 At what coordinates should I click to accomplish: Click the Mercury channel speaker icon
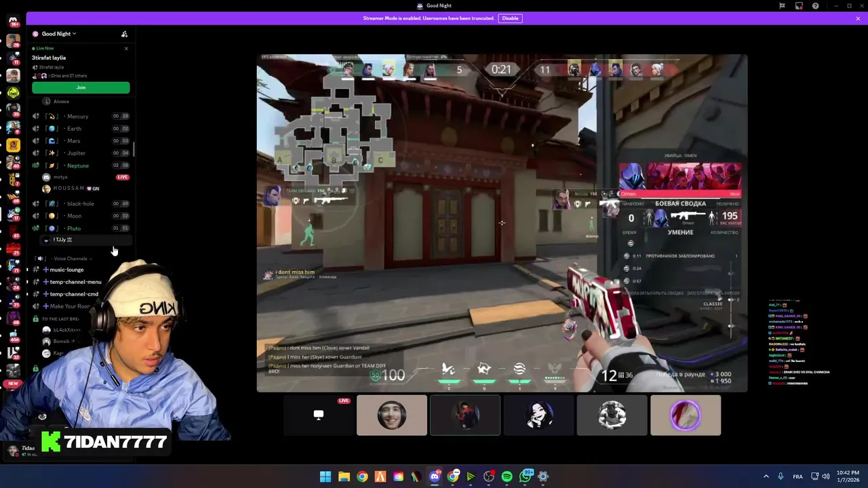(x=36, y=116)
